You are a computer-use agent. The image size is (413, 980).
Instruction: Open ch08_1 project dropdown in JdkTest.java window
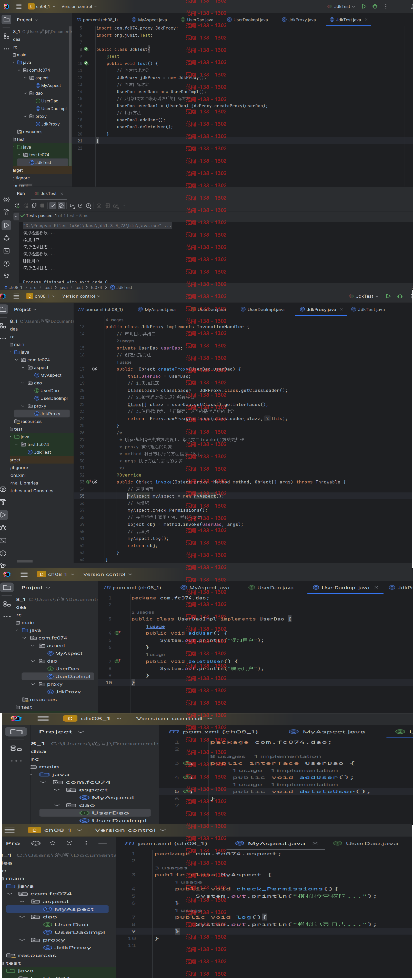click(42, 6)
